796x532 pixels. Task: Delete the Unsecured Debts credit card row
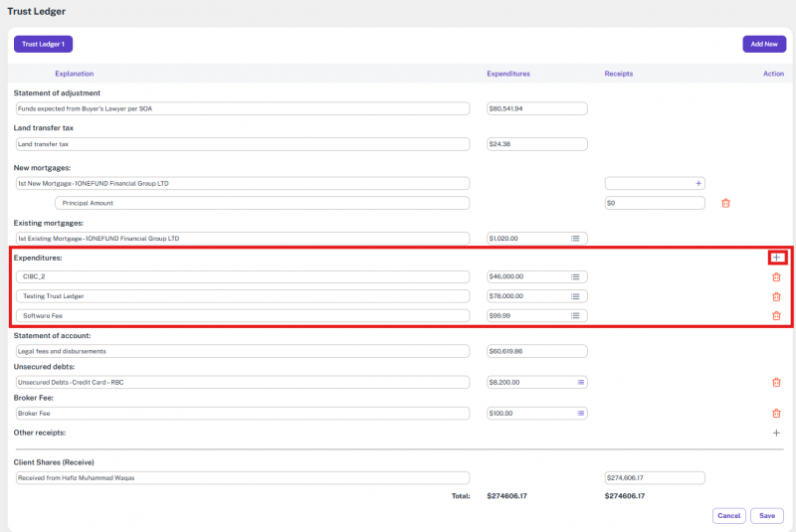(776, 382)
